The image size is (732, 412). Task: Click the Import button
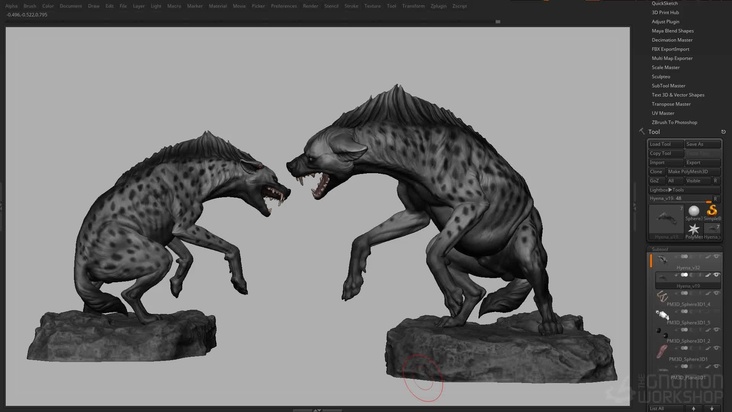pos(666,162)
